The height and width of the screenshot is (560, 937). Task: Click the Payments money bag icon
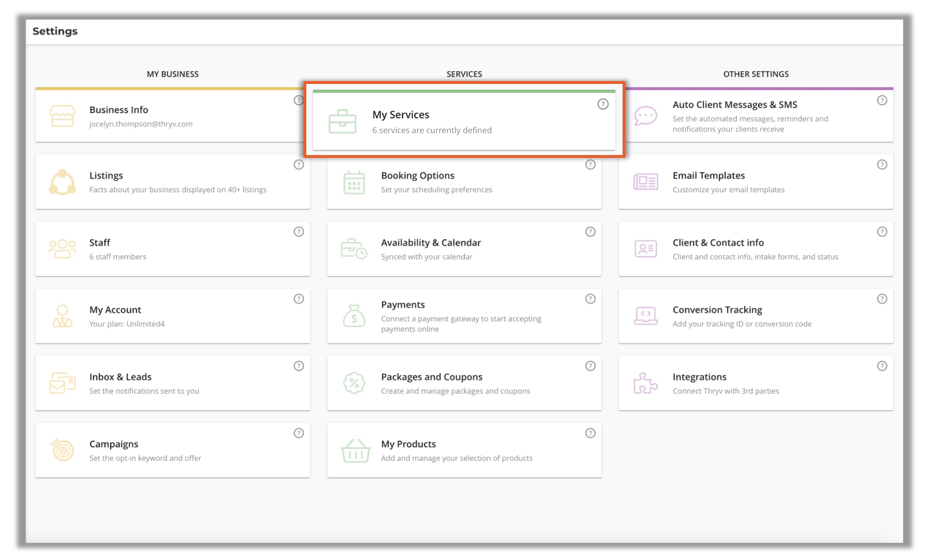[x=354, y=316]
